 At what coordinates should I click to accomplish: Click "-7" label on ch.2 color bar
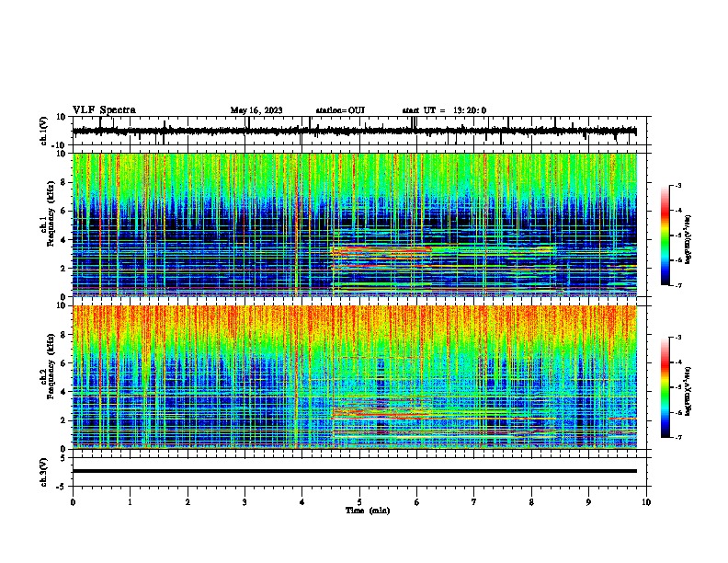(678, 437)
